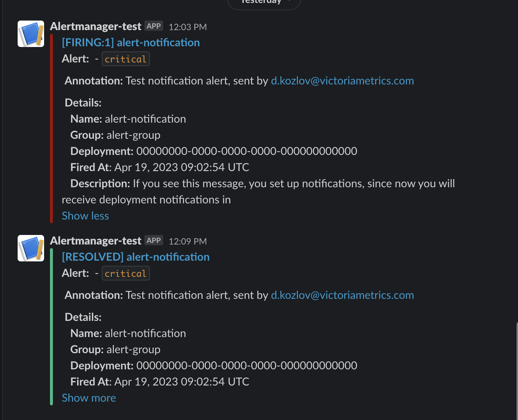This screenshot has width=518, height=420.
Task: Click Alertmanager-test avatar on resolved message
Action: [31, 248]
